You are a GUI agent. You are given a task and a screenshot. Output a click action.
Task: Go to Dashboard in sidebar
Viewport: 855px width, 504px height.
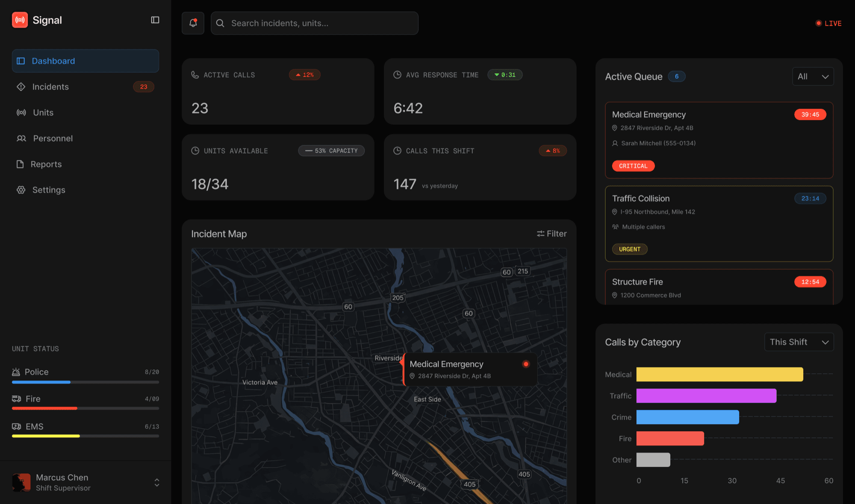point(85,61)
